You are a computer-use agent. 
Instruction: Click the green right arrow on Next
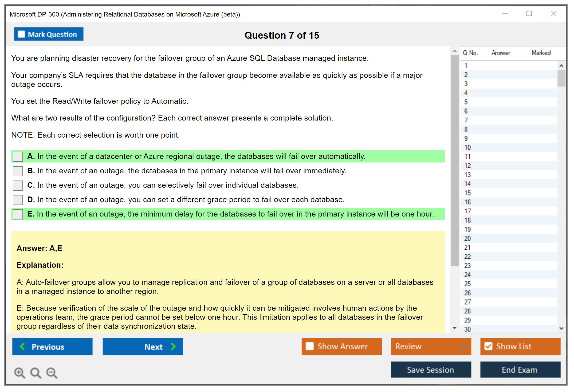click(173, 347)
